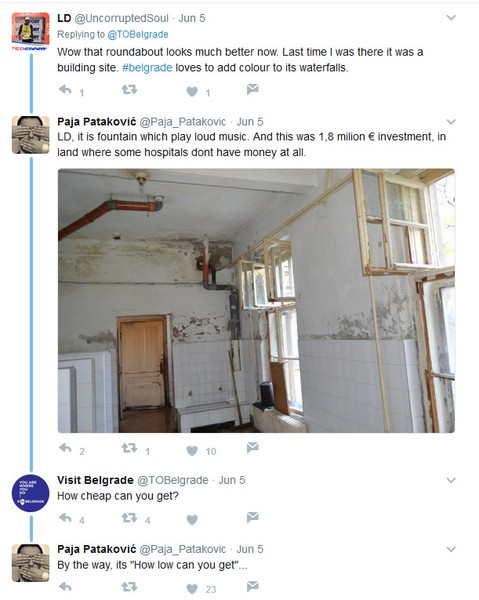Expand options on Visit Belgrade's tweet

451,480
